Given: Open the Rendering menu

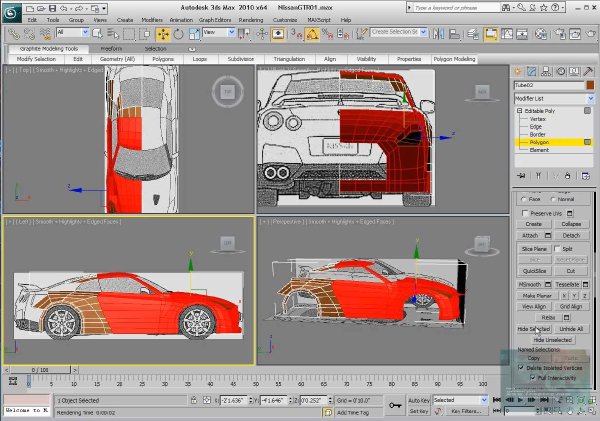Looking at the screenshot, I should click(x=251, y=20).
